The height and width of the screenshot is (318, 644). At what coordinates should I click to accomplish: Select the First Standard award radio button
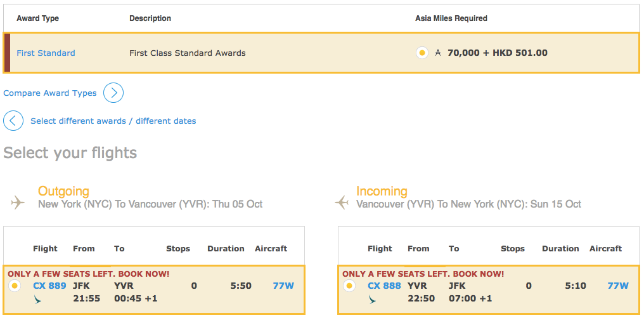[x=422, y=53]
